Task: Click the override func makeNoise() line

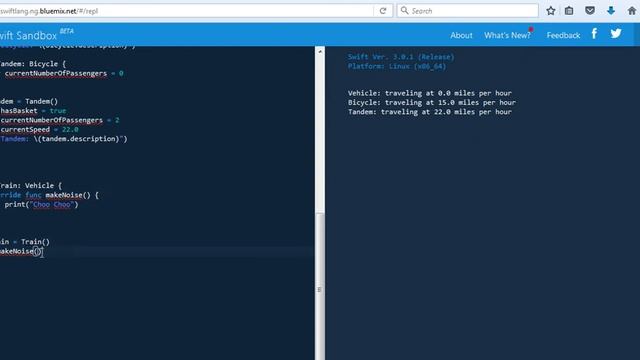Action: coord(49,195)
